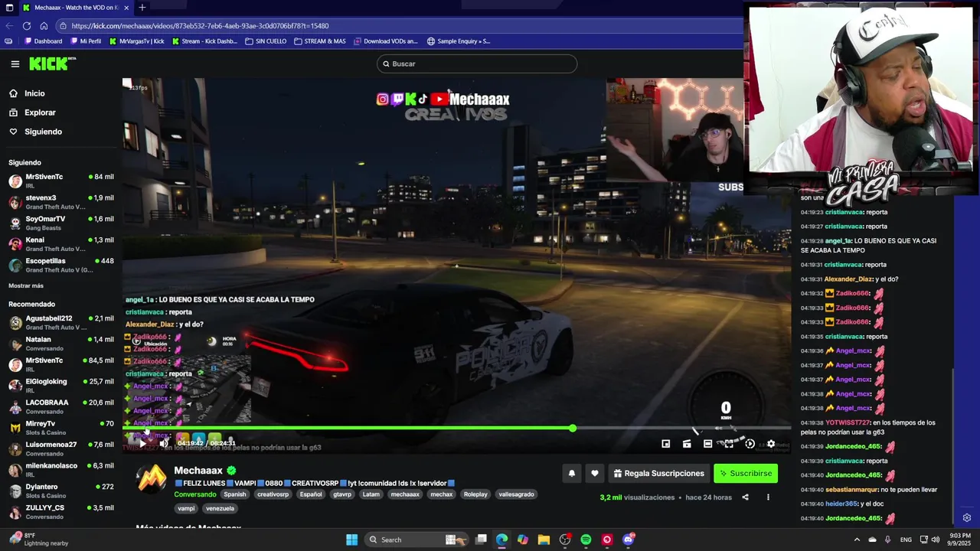Image resolution: width=980 pixels, height=551 pixels.
Task: Toggle notification bell for Mechaaax
Action: (571, 474)
